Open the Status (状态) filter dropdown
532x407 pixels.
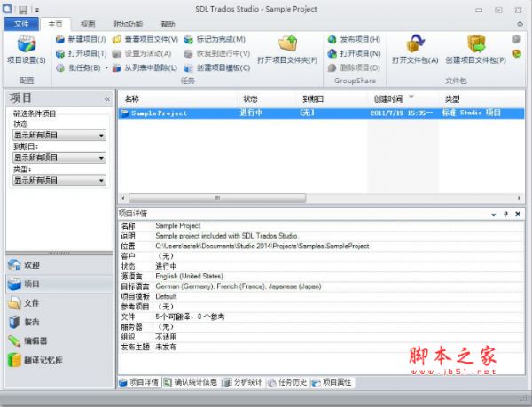coord(59,136)
